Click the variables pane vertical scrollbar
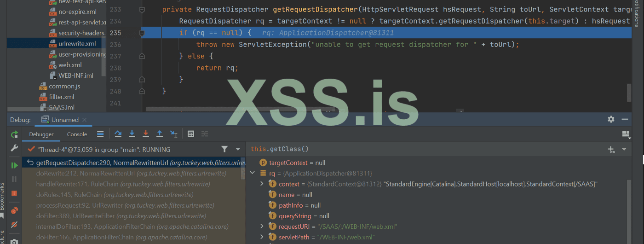The image size is (644, 244). [629, 212]
